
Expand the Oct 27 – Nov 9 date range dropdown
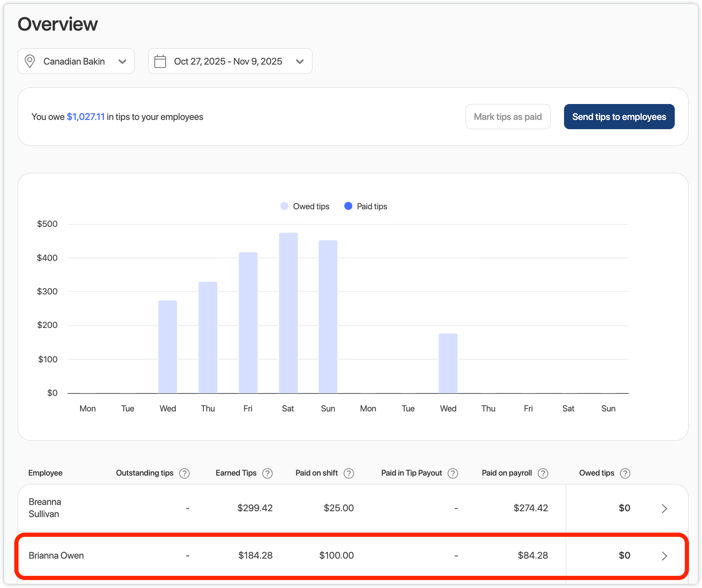pyautogui.click(x=230, y=61)
